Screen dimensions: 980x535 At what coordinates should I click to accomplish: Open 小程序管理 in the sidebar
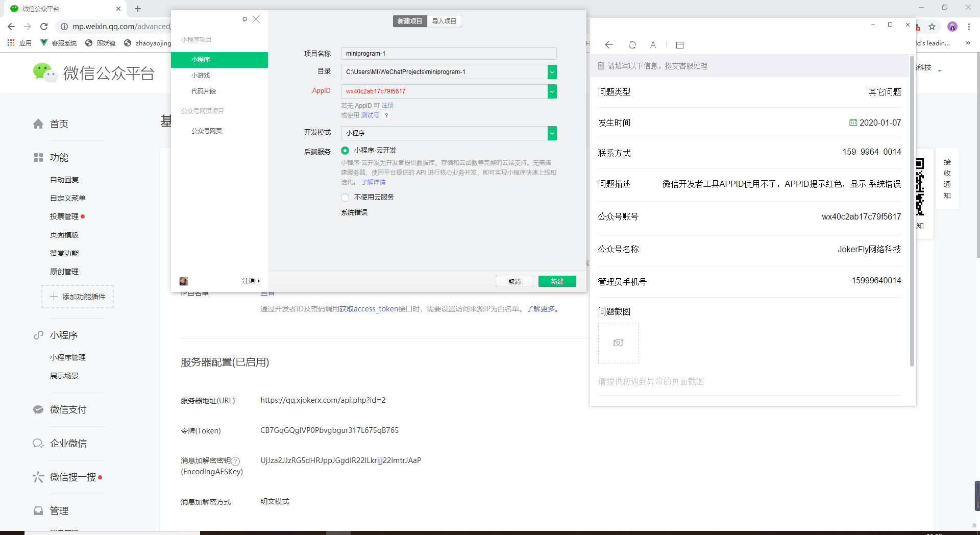pyautogui.click(x=68, y=357)
